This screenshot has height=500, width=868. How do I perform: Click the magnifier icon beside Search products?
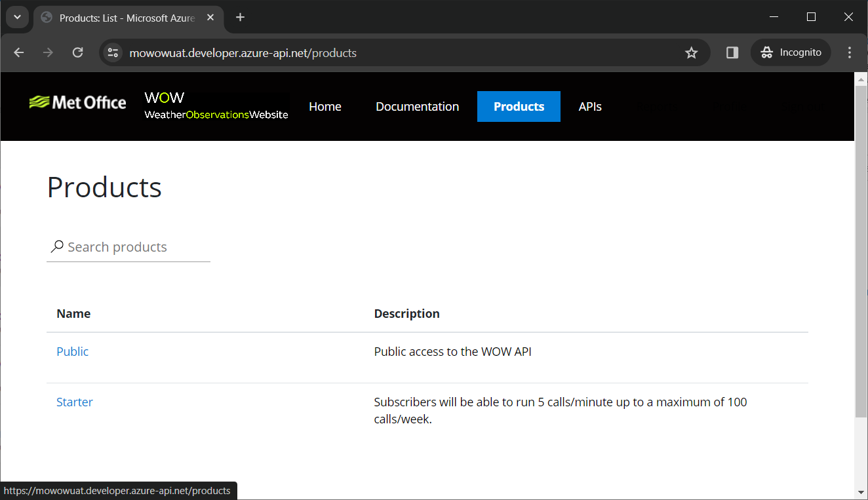pyautogui.click(x=57, y=246)
